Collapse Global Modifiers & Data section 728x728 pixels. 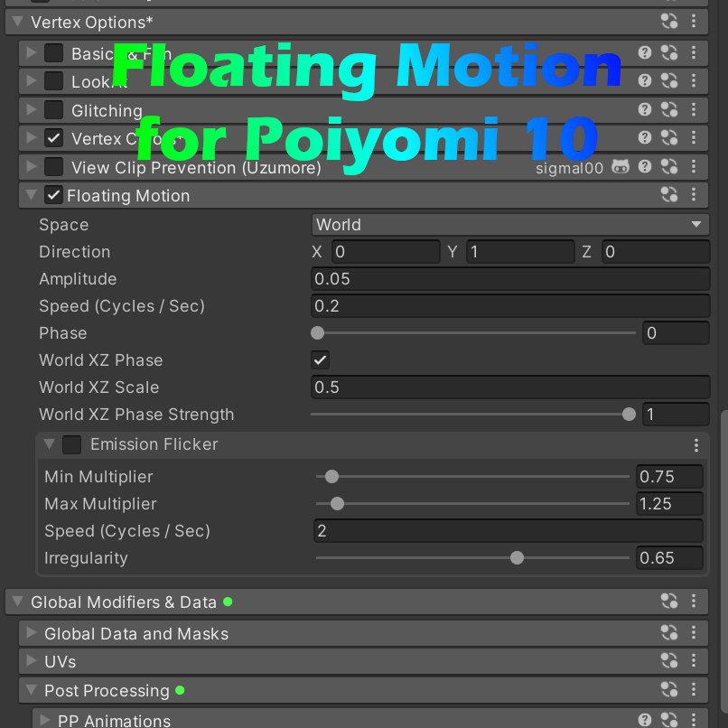coord(18,602)
